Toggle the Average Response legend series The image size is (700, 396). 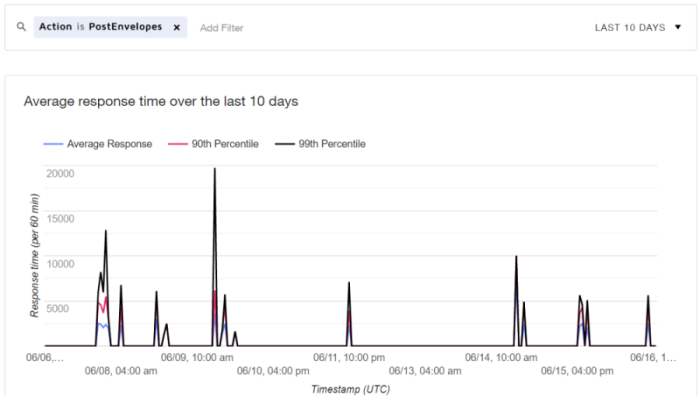pos(98,144)
